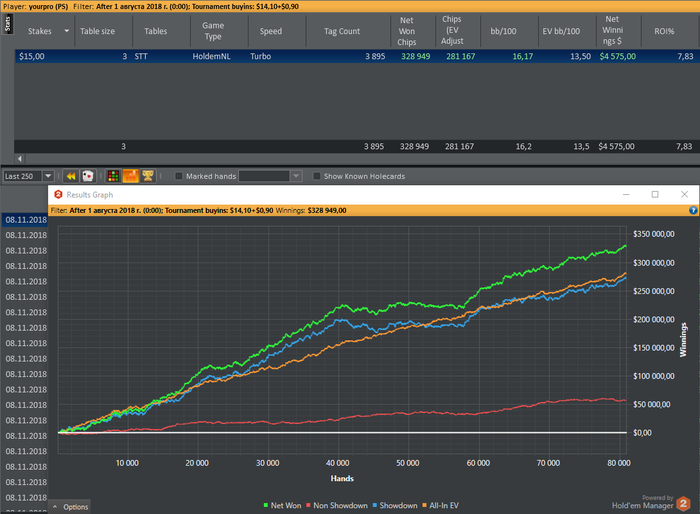This screenshot has height=514, width=700.
Task: Click the orange graph icon in toolbar
Action: click(130, 176)
